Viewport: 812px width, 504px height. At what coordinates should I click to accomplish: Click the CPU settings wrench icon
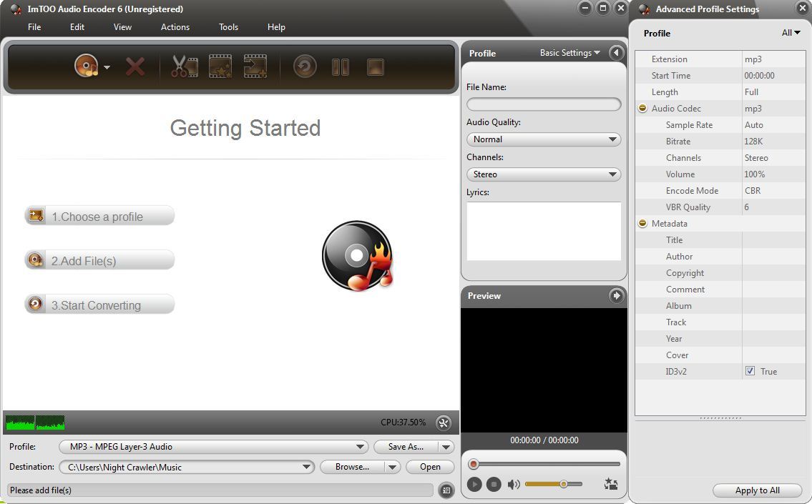444,423
